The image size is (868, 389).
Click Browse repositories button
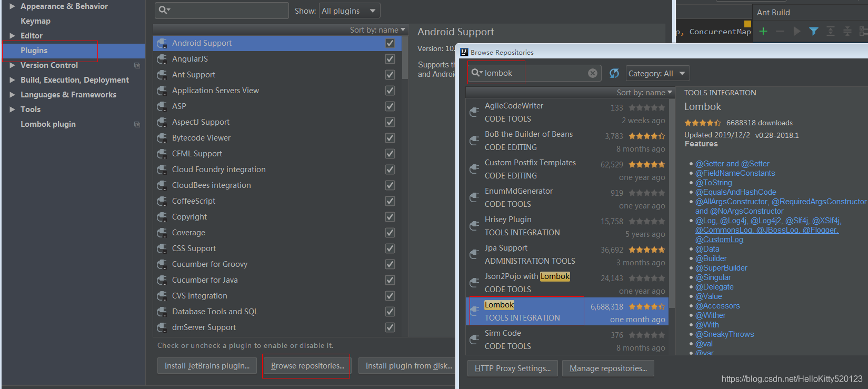click(307, 366)
